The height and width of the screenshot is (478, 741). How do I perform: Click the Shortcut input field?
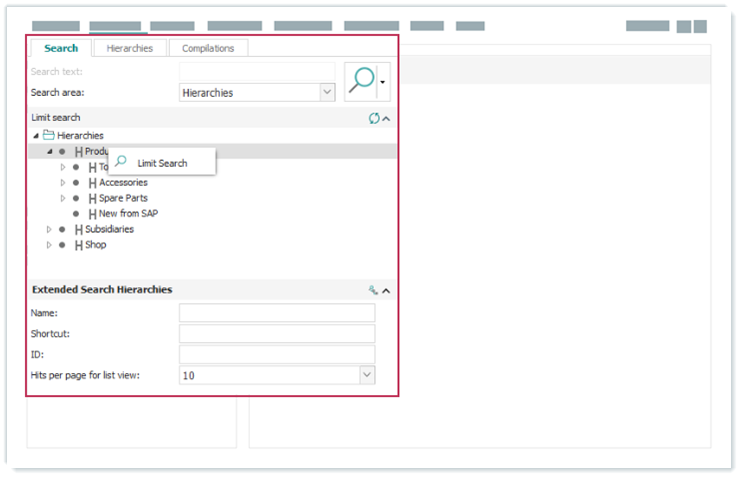pos(277,334)
